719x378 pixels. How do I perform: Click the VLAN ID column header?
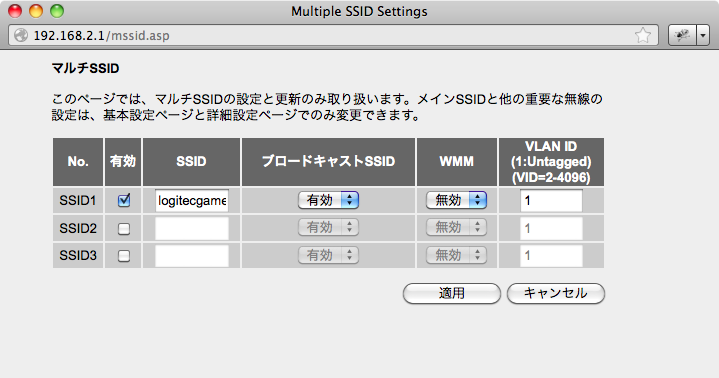[551, 162]
